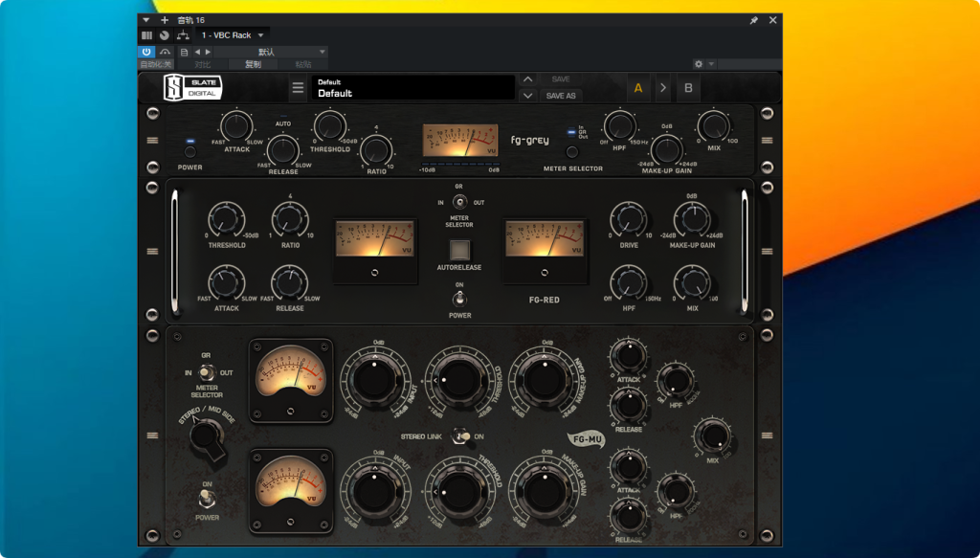Click the FG-Grey MIX knob

[x=713, y=126]
